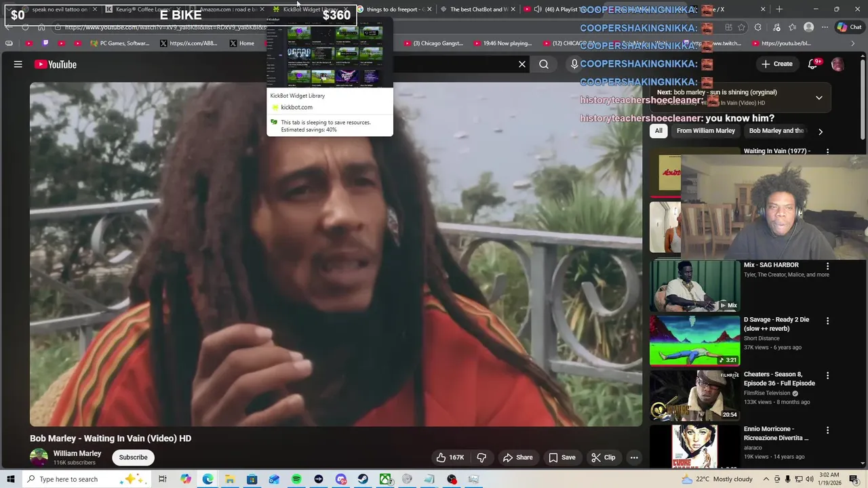Open Task View on the taskbar
Image resolution: width=868 pixels, height=488 pixels.
click(163, 479)
